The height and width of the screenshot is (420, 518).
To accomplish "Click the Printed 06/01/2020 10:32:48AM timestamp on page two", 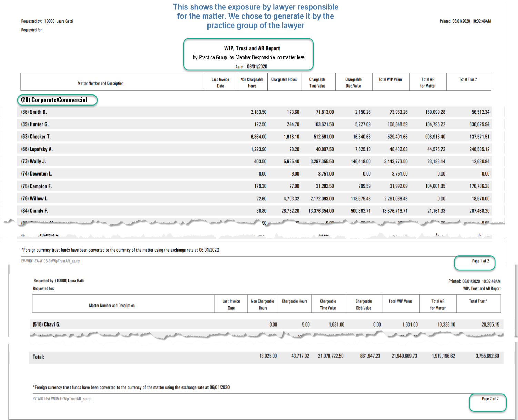I will pyautogui.click(x=474, y=281).
